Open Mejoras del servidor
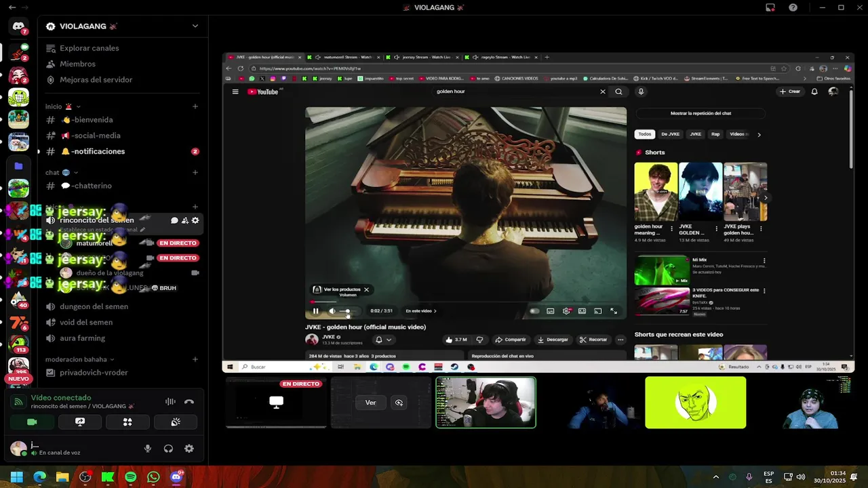Image resolution: width=868 pixels, height=488 pixels. [96, 79]
